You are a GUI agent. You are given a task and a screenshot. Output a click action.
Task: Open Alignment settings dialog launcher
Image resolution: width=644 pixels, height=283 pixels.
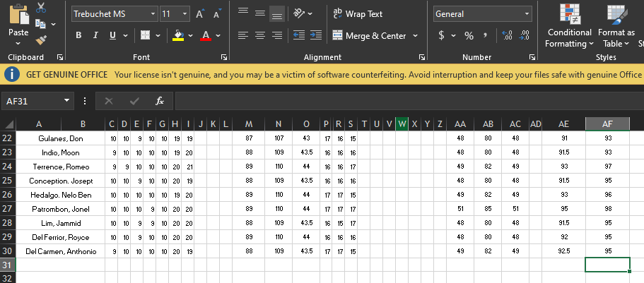(x=422, y=57)
